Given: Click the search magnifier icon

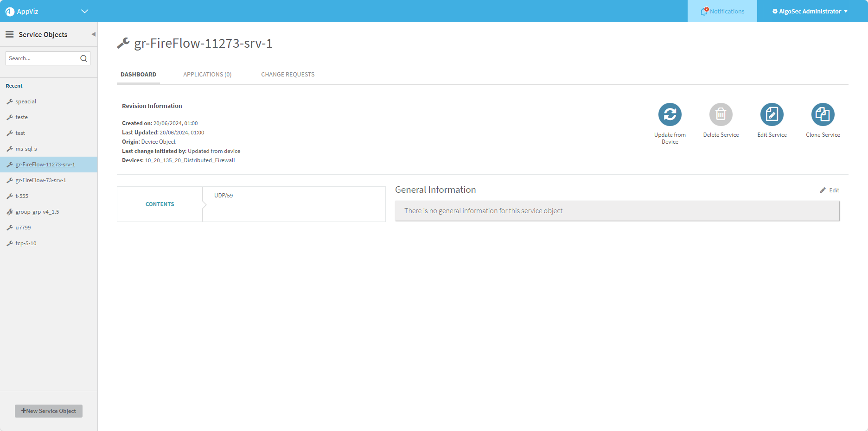Looking at the screenshot, I should pyautogui.click(x=83, y=58).
